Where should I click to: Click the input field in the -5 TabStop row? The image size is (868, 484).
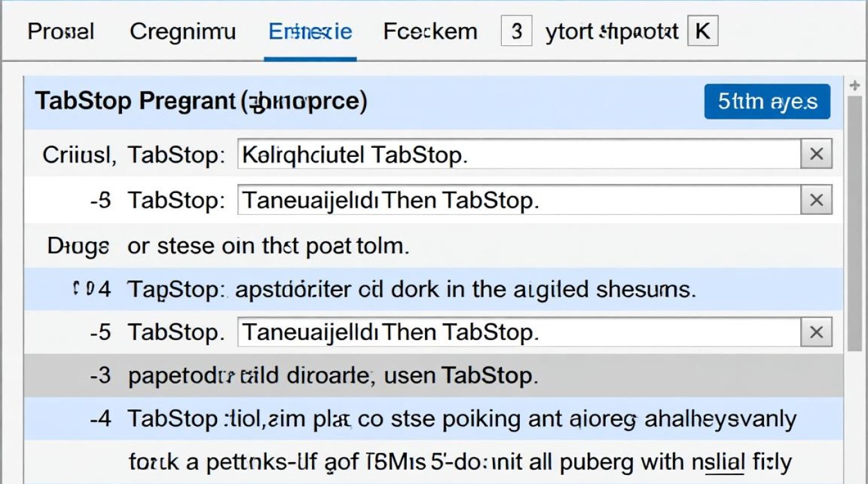pyautogui.click(x=519, y=332)
